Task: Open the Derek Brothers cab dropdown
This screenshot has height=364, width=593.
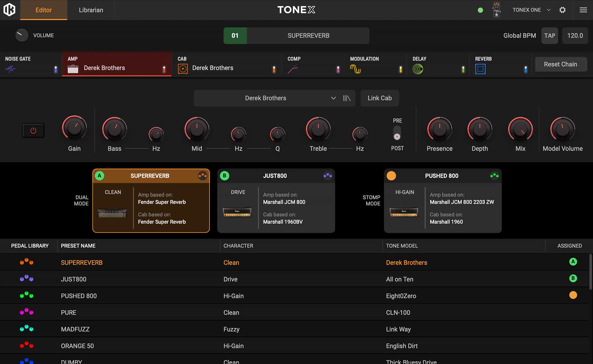Action: point(274,98)
